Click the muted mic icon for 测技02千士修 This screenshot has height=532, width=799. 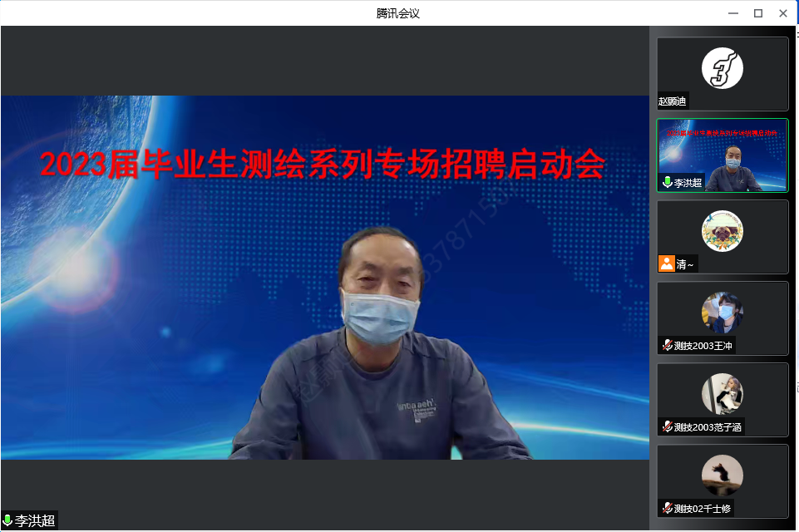[x=666, y=509]
